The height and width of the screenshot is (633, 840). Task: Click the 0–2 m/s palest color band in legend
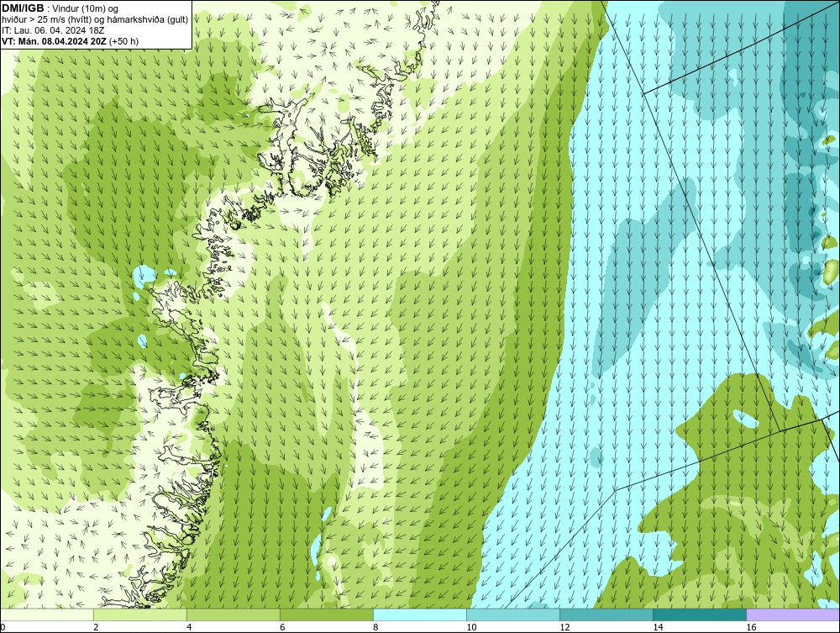[x=47, y=615]
